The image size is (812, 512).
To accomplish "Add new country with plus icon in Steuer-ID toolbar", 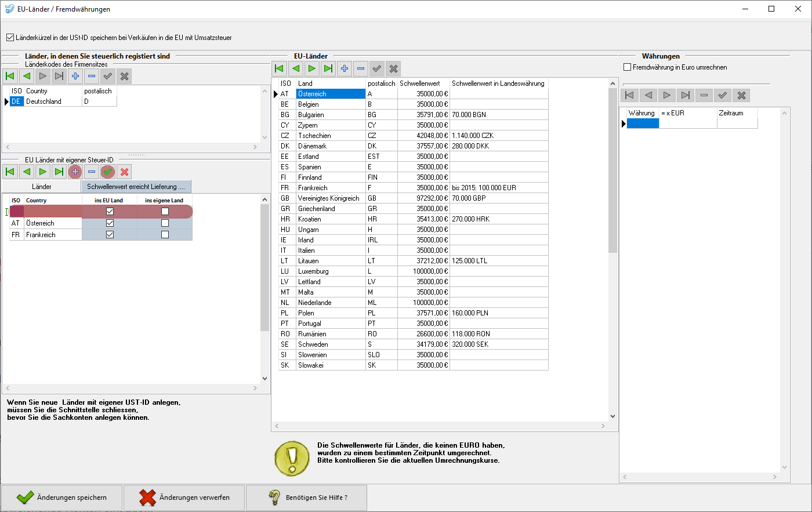I will [75, 172].
